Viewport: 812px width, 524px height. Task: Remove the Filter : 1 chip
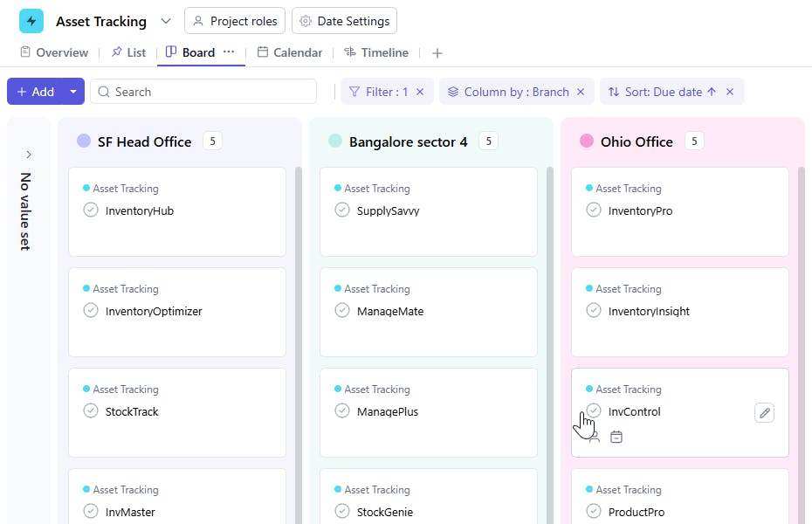pyautogui.click(x=420, y=92)
